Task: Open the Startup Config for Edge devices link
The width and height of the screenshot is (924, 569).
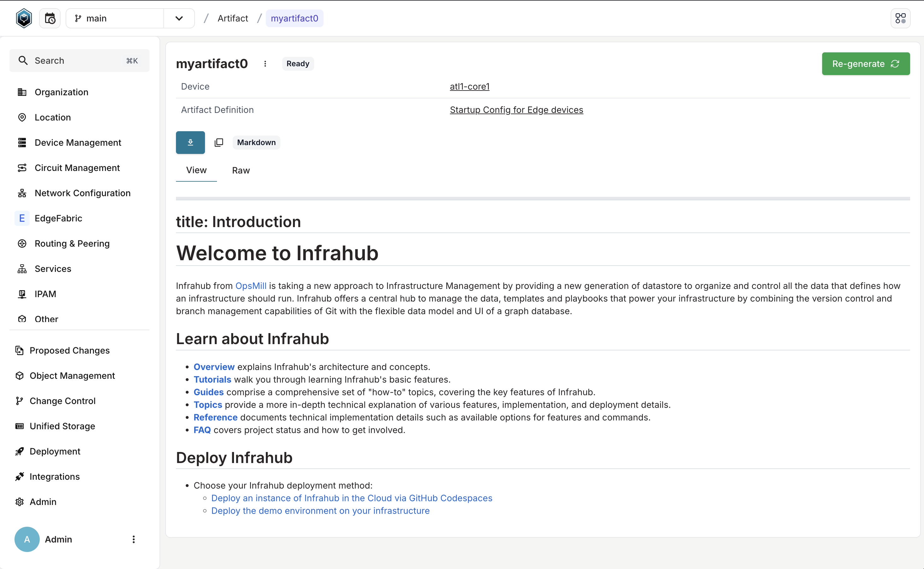Action: pos(516,109)
